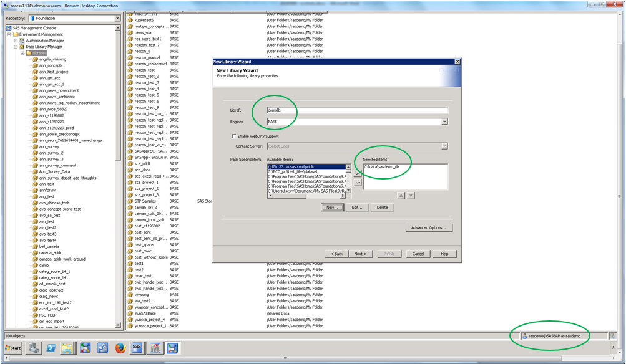
Task: Click the Data Library Manager icon in the tree
Action: pos(22,47)
